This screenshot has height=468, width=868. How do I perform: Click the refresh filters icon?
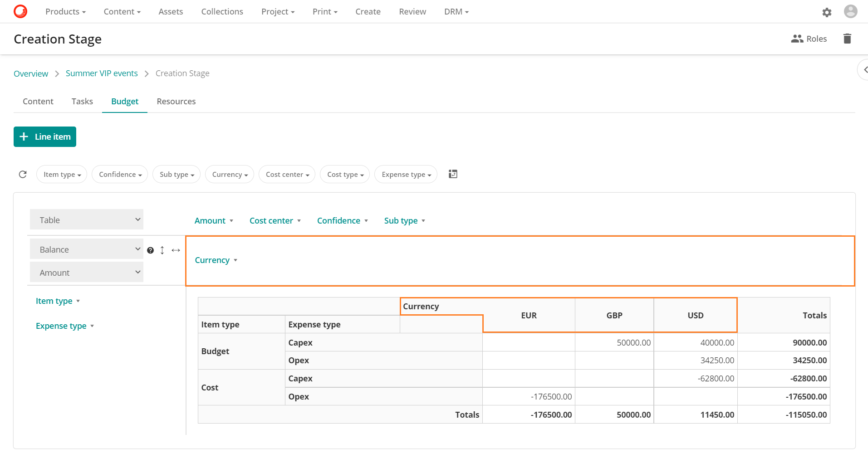pos(23,174)
